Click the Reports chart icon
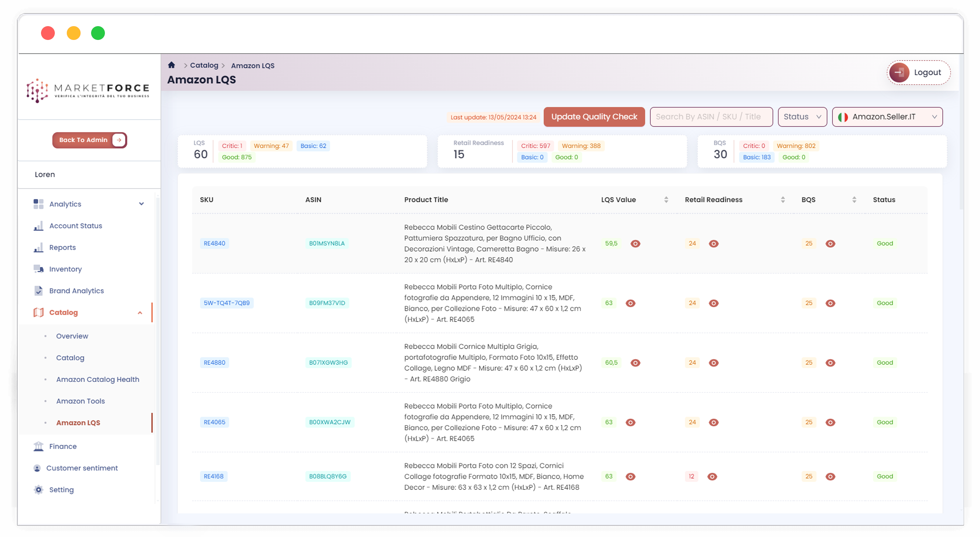Screen dimensions: 980x537 [x=38, y=247]
